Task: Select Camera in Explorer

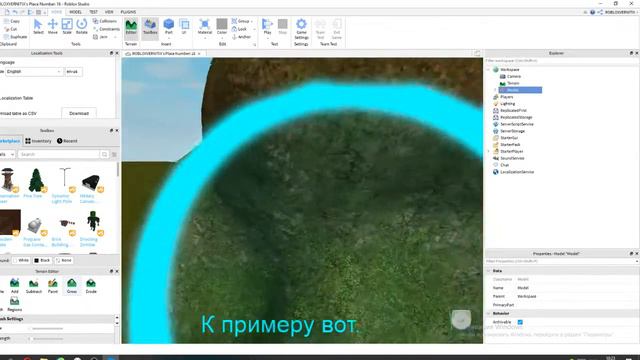Action: coord(510,76)
